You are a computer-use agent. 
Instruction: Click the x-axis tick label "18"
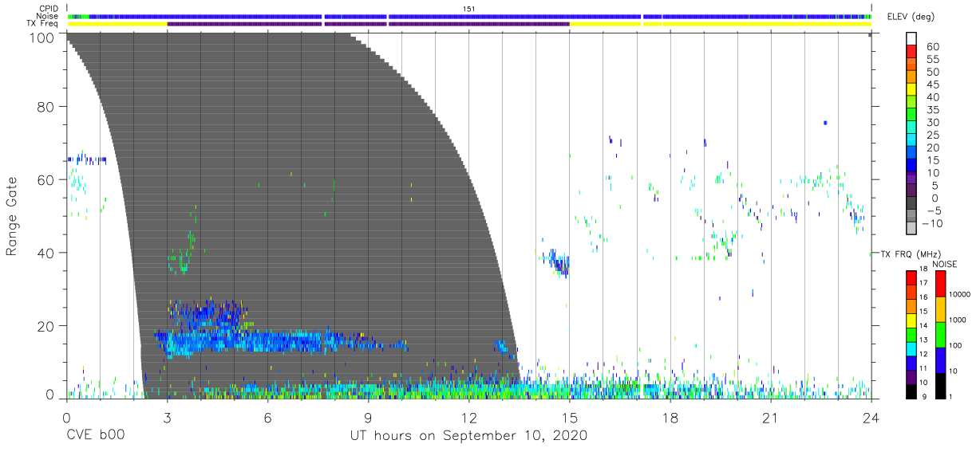click(x=670, y=417)
